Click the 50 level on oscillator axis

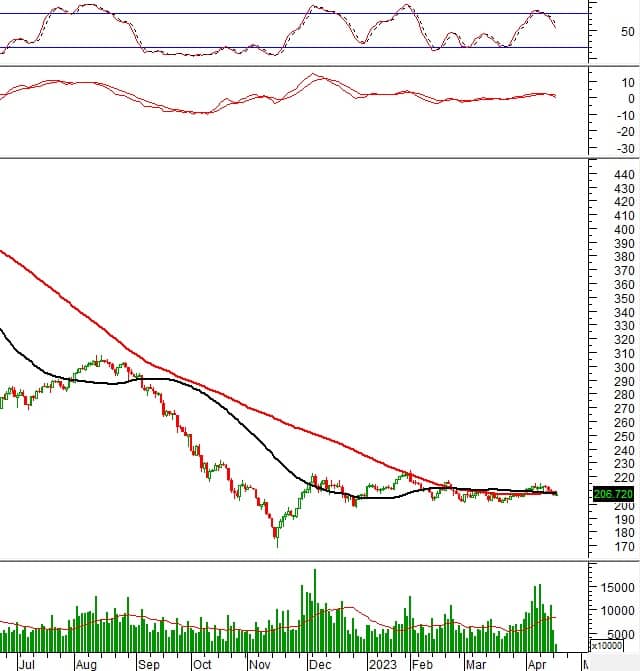(x=628, y=31)
